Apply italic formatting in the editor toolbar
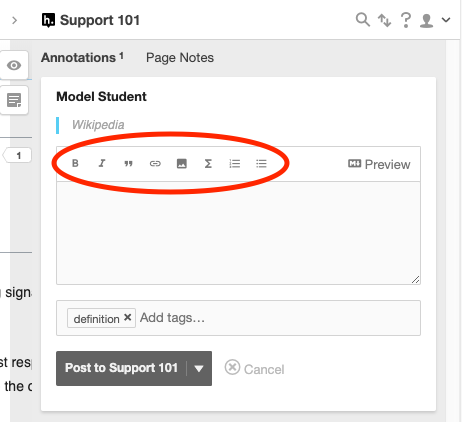This screenshot has width=462, height=422. [102, 163]
